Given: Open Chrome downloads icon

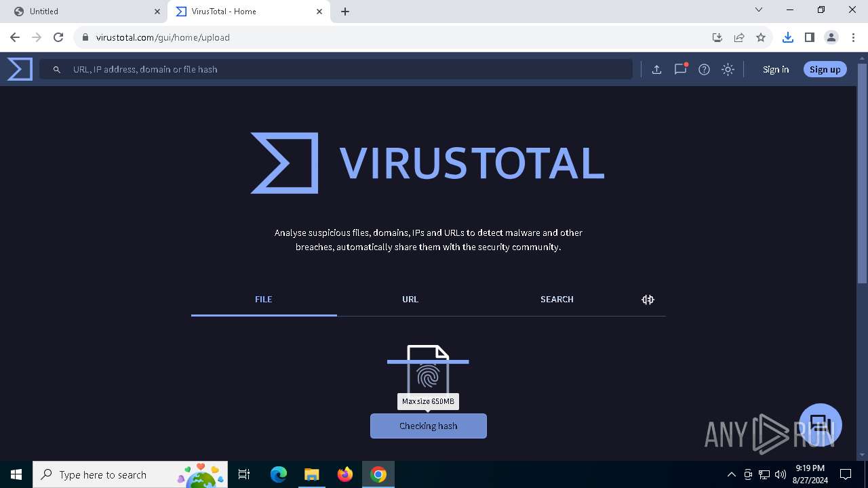Looking at the screenshot, I should pyautogui.click(x=787, y=37).
